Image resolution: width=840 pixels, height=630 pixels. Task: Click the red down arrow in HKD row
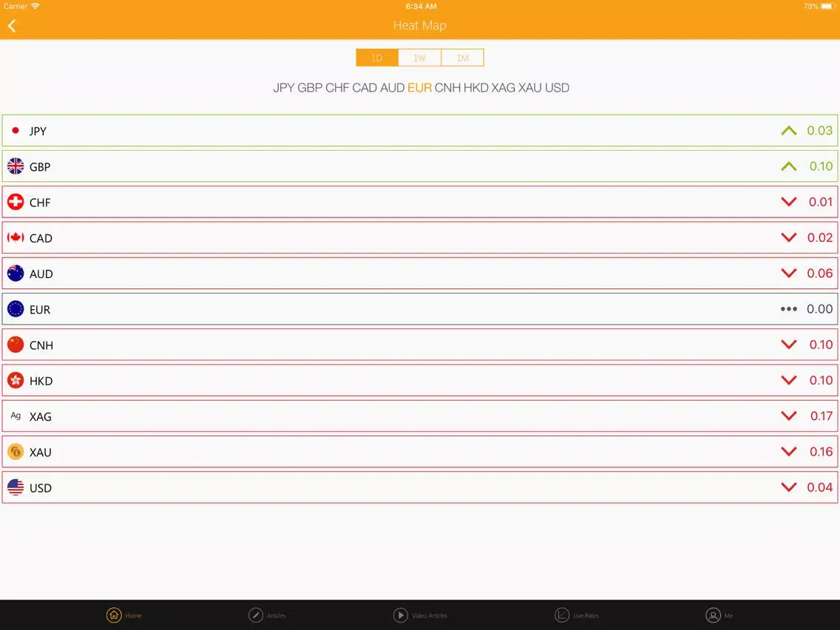[788, 380]
